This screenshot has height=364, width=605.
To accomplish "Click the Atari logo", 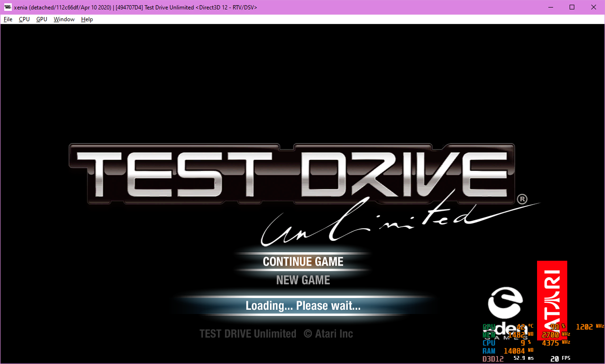I will [x=552, y=300].
